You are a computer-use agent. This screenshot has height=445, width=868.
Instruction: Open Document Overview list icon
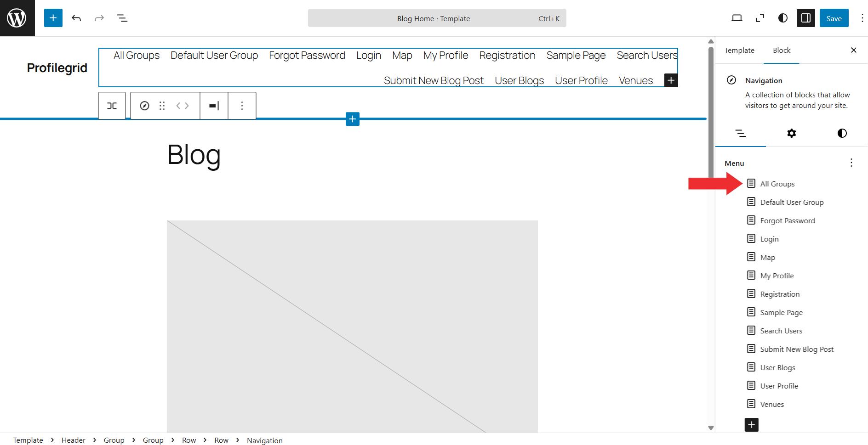122,18
